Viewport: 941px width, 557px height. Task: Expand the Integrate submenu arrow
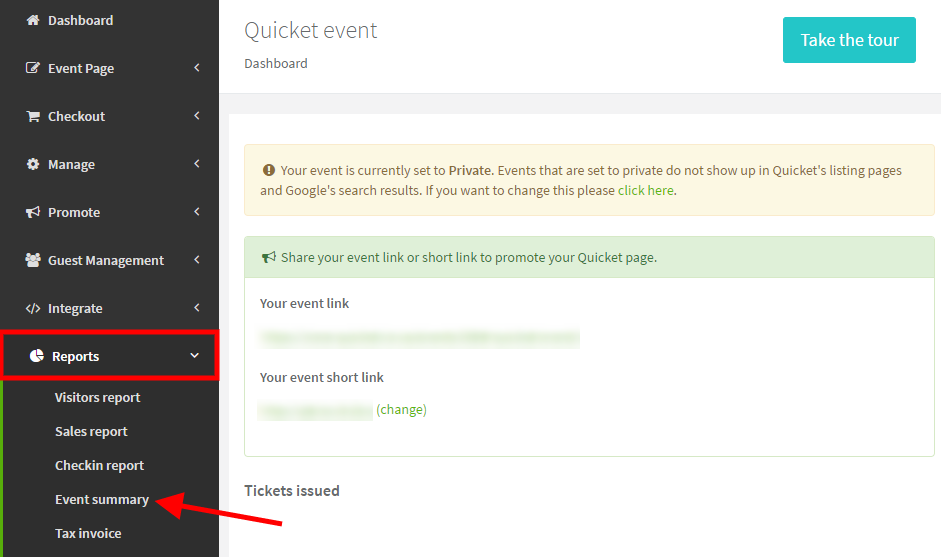coord(197,308)
